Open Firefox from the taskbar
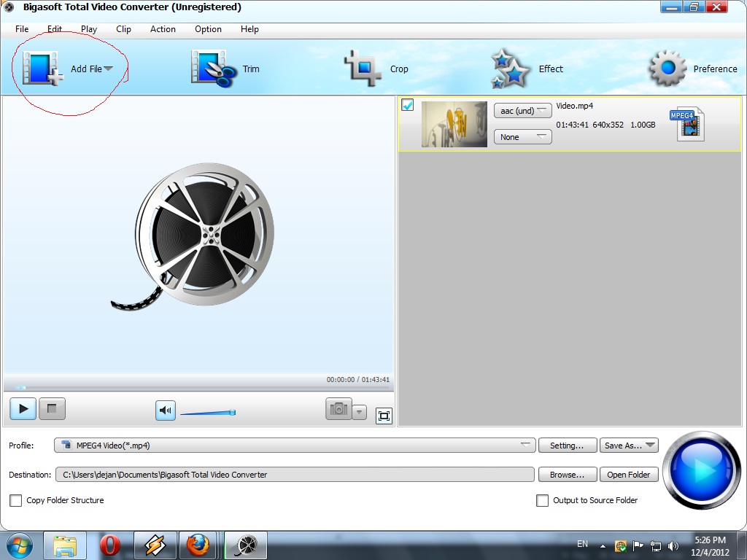The height and width of the screenshot is (560, 747). click(x=198, y=545)
